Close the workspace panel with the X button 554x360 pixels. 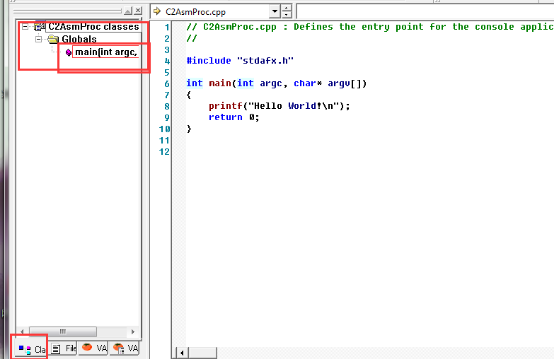click(x=138, y=11)
